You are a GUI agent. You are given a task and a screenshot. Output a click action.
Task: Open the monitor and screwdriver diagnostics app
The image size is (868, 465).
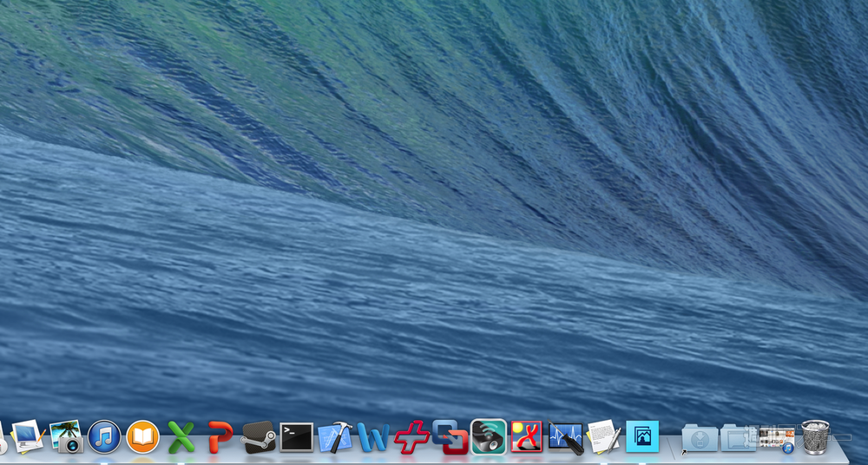565,436
